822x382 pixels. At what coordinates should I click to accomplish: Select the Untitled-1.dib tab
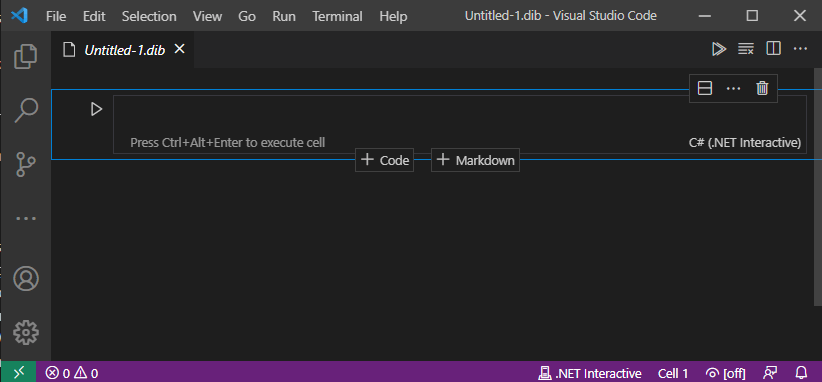[x=123, y=49]
